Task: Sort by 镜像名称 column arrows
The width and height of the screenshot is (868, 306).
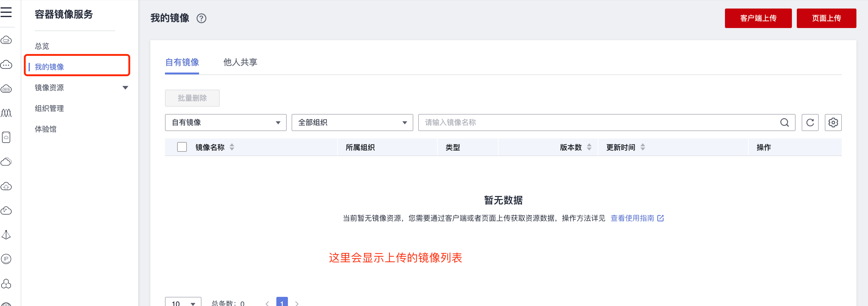Action: click(232, 147)
